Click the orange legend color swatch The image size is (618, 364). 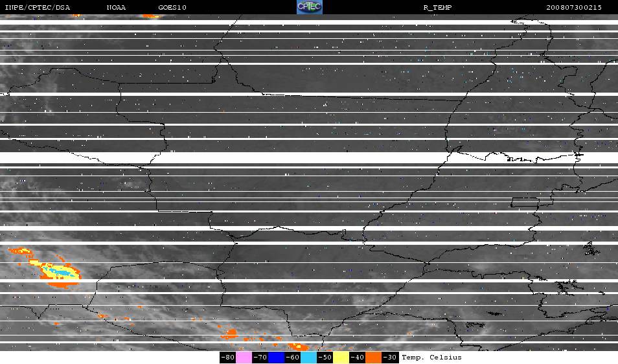(374, 358)
